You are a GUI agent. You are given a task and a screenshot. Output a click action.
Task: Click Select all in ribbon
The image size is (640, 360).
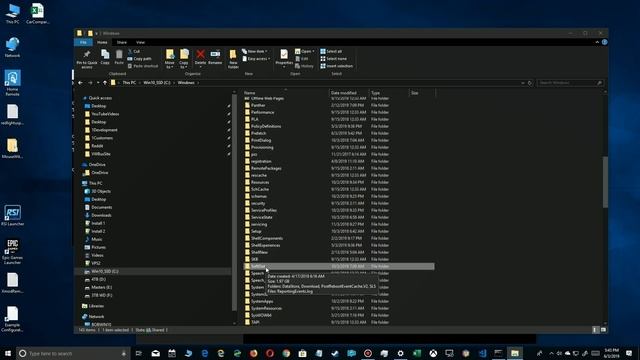pyautogui.click(x=331, y=51)
